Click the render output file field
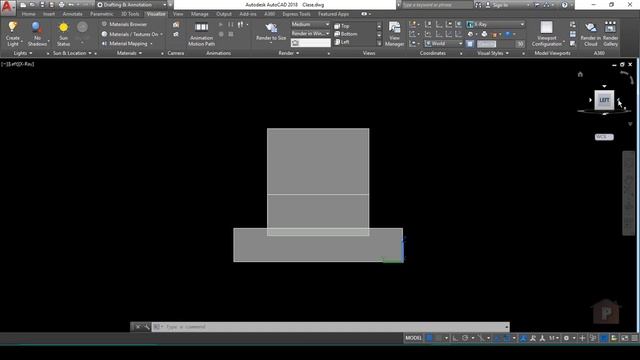 (x=311, y=42)
